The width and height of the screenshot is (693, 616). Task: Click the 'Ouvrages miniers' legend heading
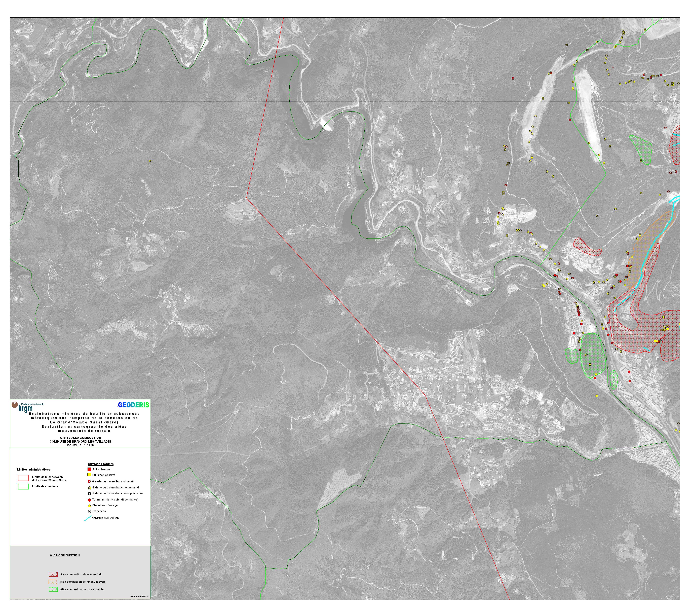[x=101, y=464]
